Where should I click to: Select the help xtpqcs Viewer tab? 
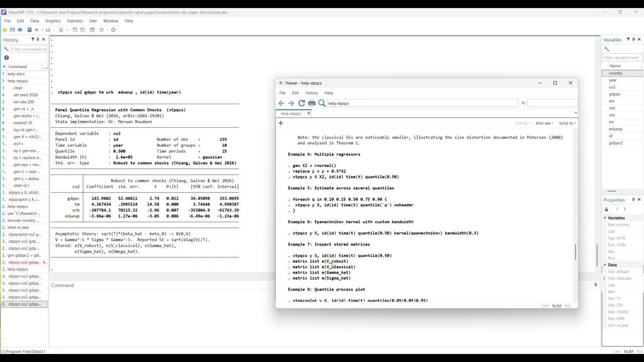[x=291, y=114]
